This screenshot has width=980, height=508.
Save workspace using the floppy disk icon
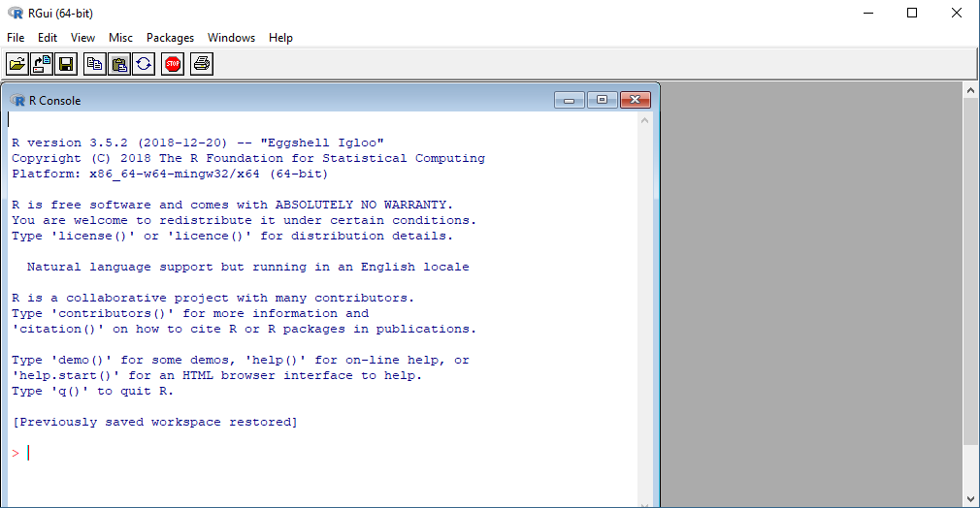[x=66, y=64]
